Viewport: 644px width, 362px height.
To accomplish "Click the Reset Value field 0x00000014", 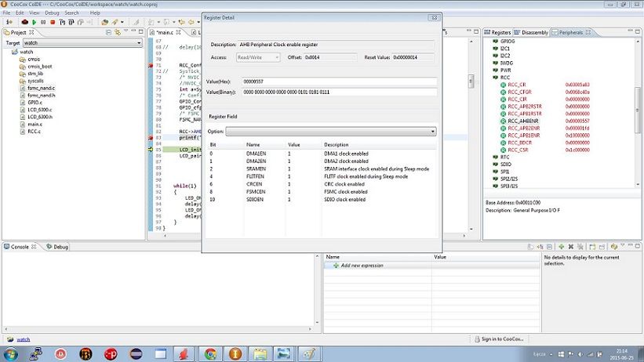I will pyautogui.click(x=413, y=57).
